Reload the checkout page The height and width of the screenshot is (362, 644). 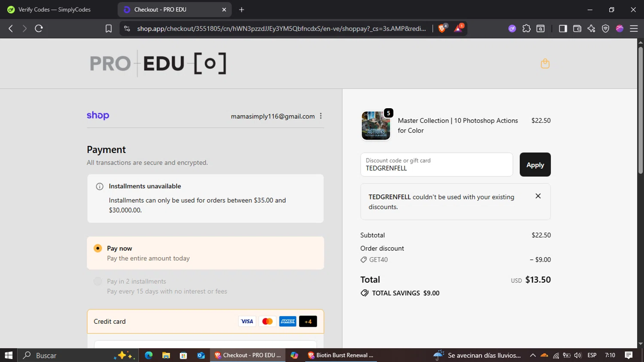point(39,28)
